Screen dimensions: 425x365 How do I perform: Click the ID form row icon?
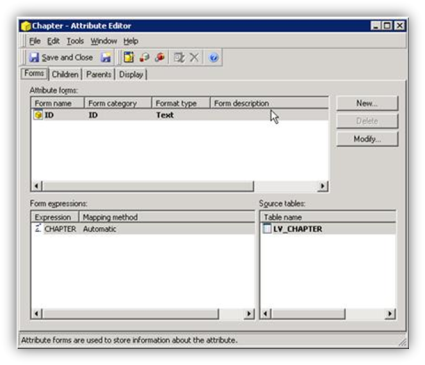[x=38, y=115]
